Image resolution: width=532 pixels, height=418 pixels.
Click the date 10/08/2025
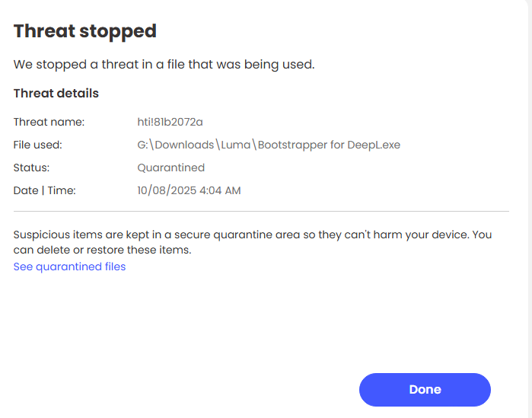(x=165, y=190)
